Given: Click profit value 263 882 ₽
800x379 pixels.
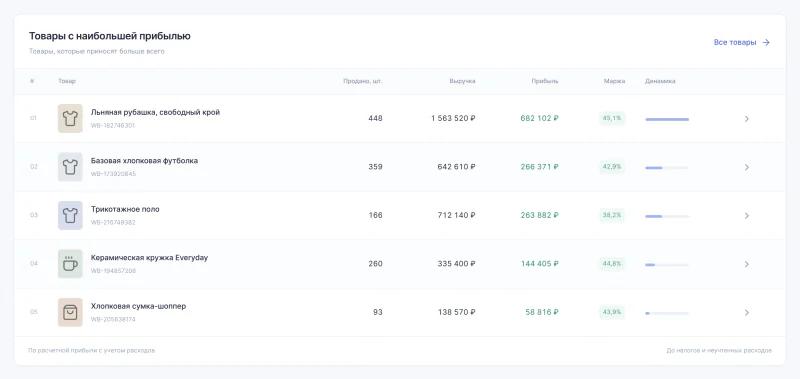Looking at the screenshot, I should (x=539, y=215).
